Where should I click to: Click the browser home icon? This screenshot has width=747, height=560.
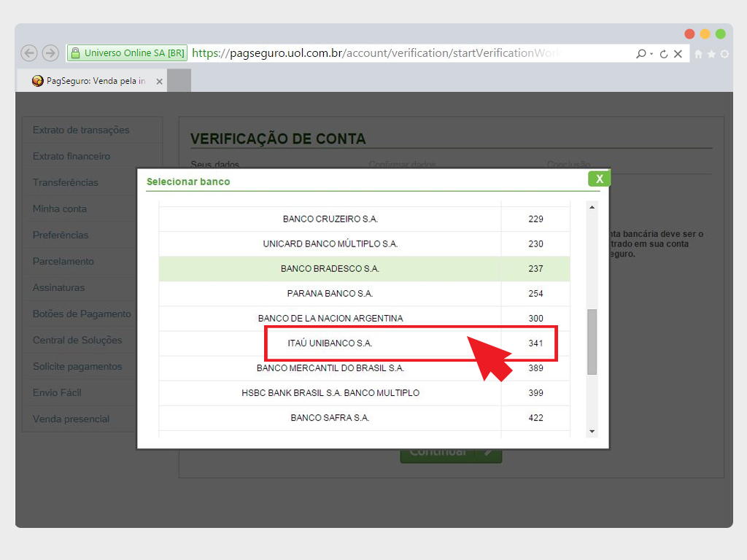(698, 54)
